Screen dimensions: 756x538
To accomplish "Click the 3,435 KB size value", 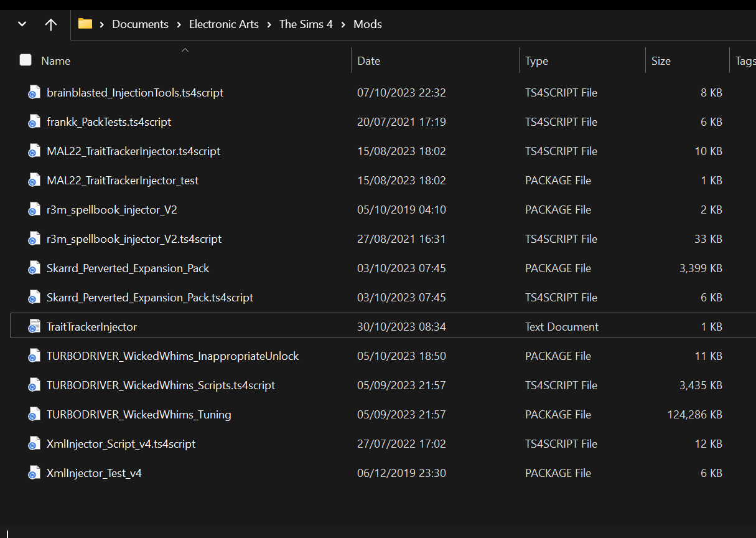I will 701,385.
